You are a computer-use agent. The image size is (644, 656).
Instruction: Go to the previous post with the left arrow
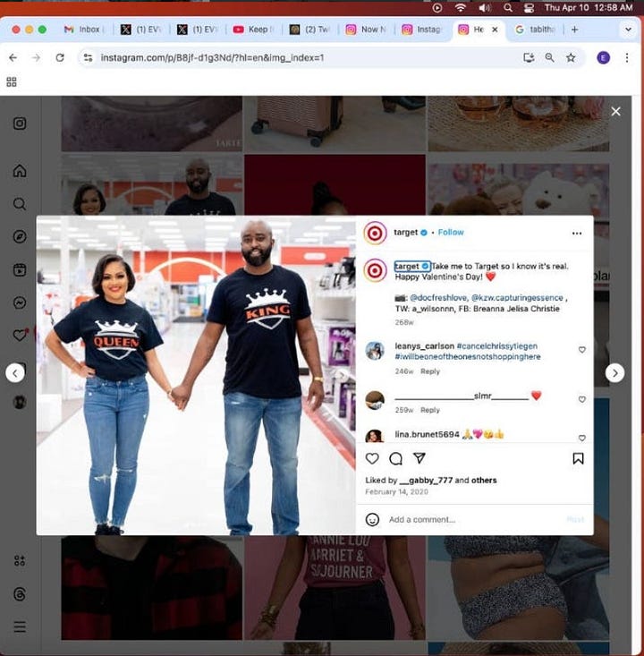[15, 373]
